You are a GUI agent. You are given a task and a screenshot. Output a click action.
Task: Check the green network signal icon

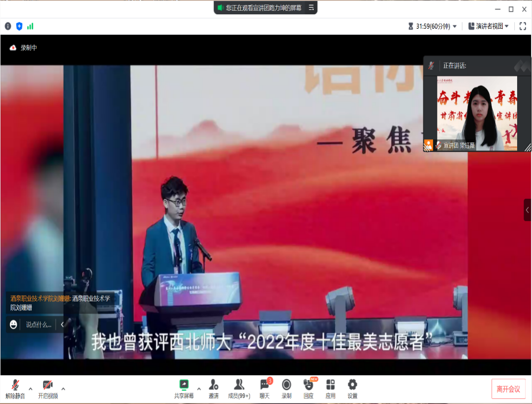click(30, 26)
